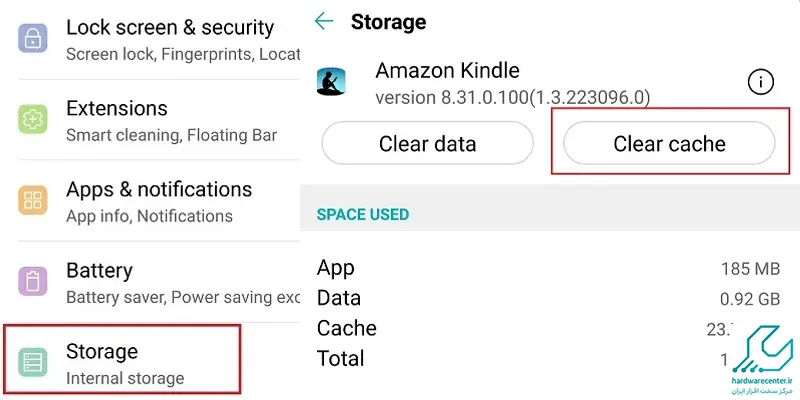Open the Battery settings entry
Image resolution: width=800 pixels, height=400 pixels.
[159, 282]
